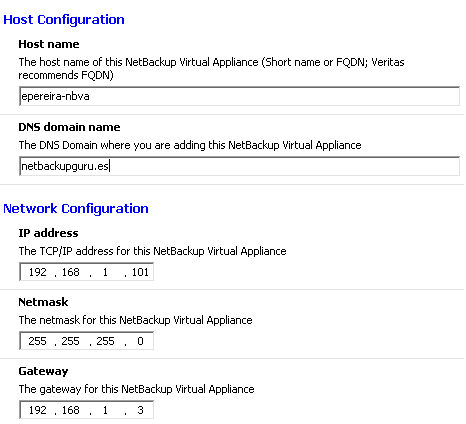The image size is (466, 424).
Task: Click last octet 0 of Netmask
Action: coord(140,341)
